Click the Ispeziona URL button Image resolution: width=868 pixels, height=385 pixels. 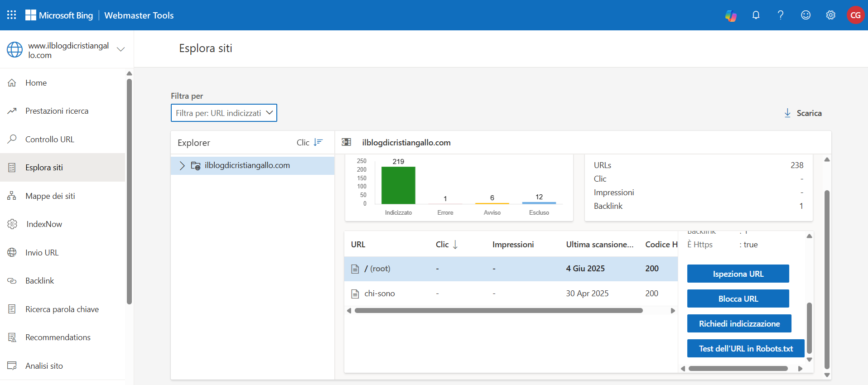738,274
